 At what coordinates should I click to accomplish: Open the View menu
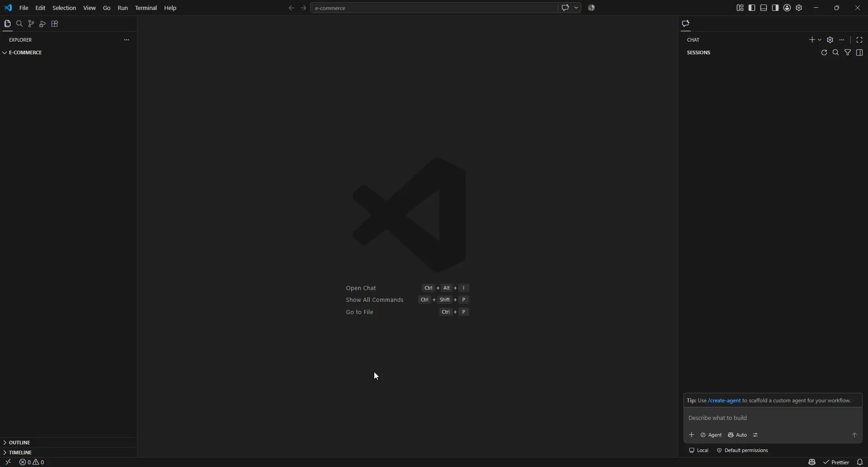pyautogui.click(x=90, y=8)
